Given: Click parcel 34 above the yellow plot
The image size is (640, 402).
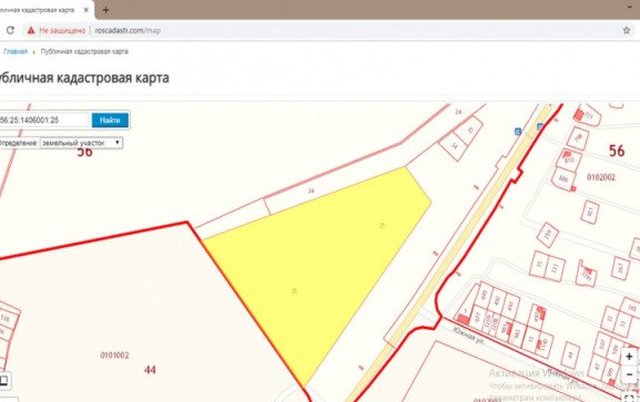Looking at the screenshot, I should point(311,191).
